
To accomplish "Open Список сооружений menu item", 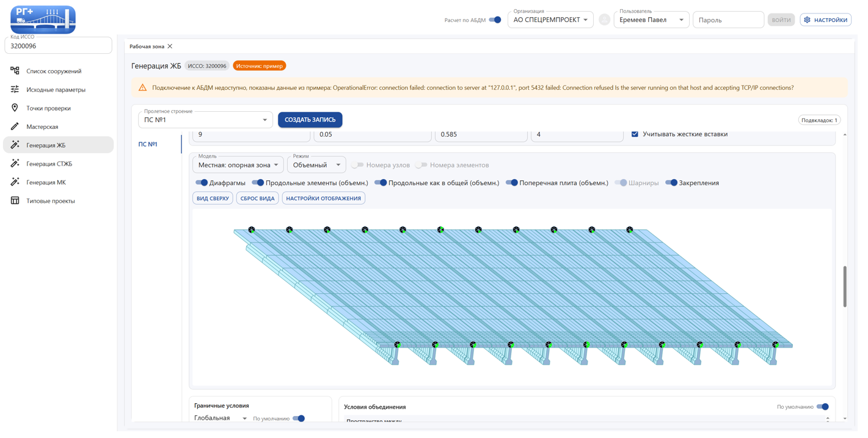I will click(x=59, y=71).
